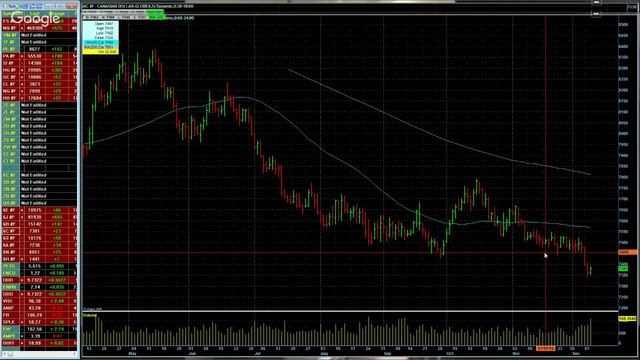Select the 6S #F row showing 10126

click(39, 238)
